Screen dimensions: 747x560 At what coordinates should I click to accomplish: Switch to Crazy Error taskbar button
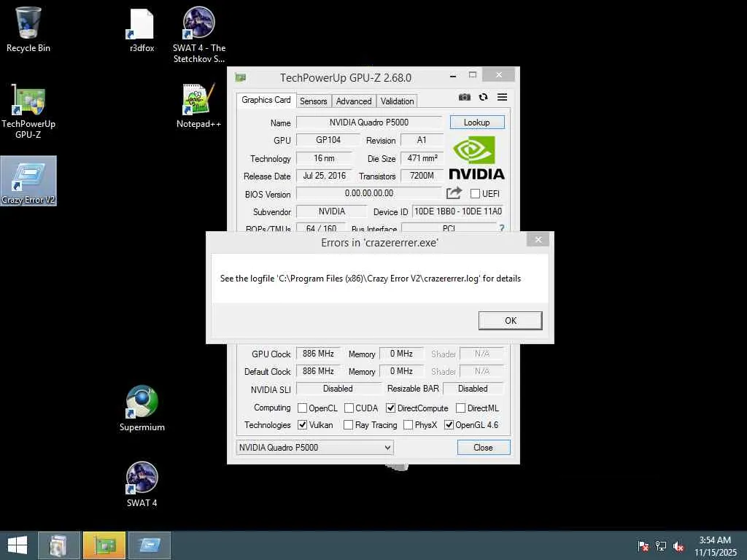150,545
